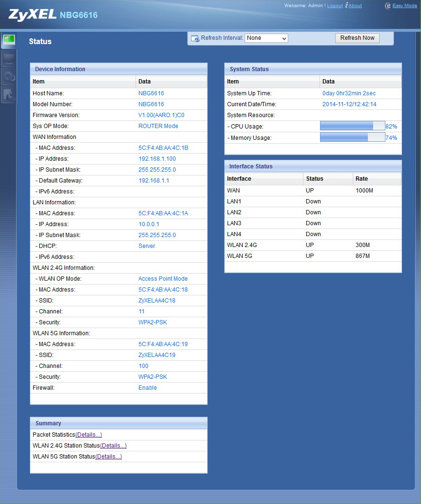The width and height of the screenshot is (421, 504).
Task: Click WAN MAC address 5C:F4:AB:AA:4C:1B
Action: [x=163, y=148]
